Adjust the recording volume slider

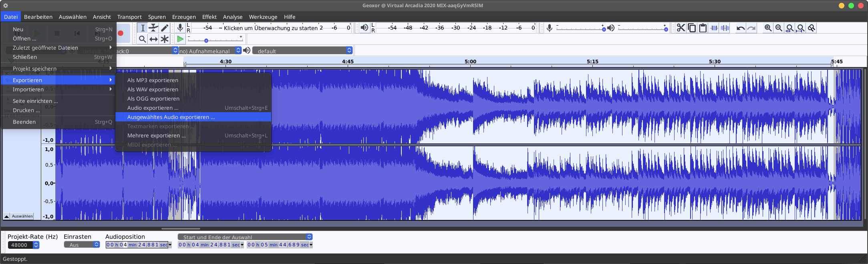[581, 29]
